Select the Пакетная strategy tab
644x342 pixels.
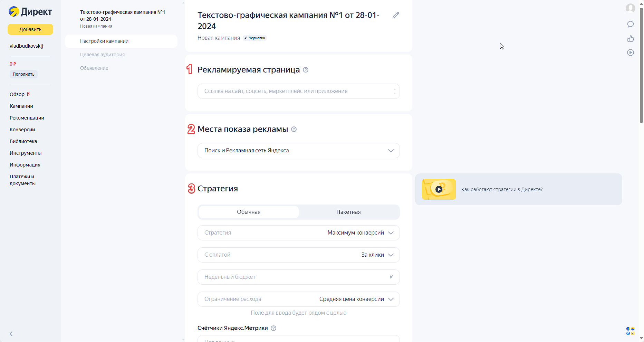tap(348, 212)
